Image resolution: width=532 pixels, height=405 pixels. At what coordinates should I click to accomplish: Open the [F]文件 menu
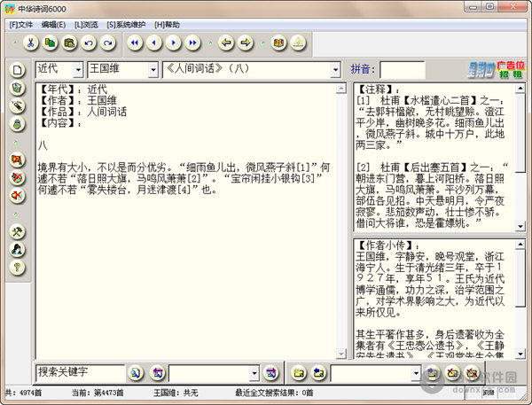(x=21, y=25)
